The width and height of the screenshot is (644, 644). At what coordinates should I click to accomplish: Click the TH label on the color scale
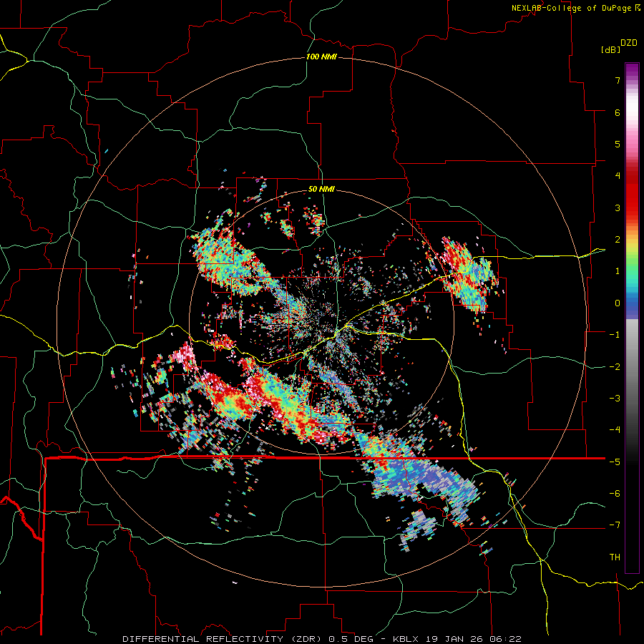coord(615,557)
